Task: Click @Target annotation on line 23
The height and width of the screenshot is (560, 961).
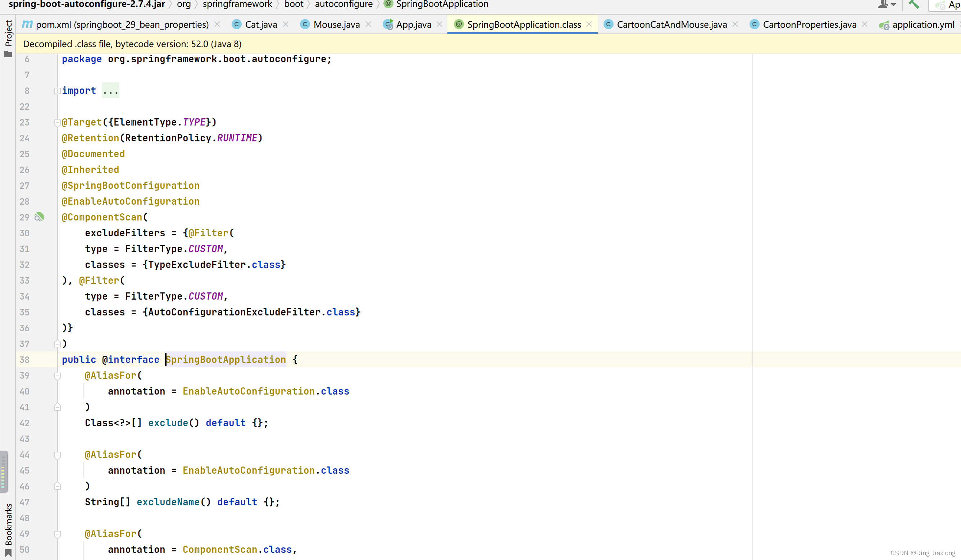Action: click(82, 122)
